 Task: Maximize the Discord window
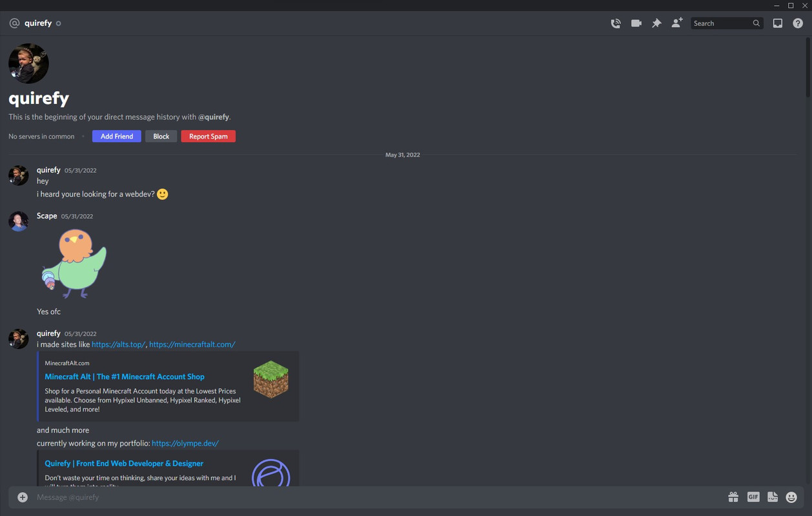[x=791, y=5]
